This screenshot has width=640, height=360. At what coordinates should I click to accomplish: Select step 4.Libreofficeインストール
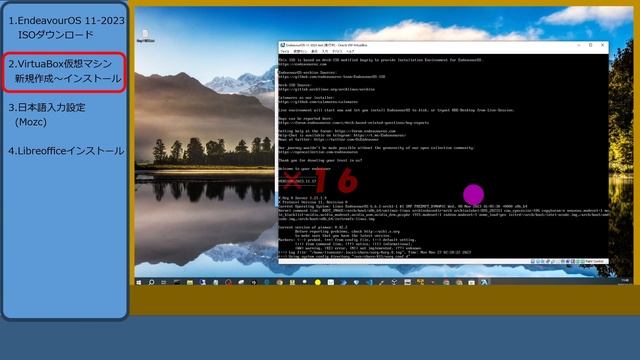pyautogui.click(x=66, y=151)
